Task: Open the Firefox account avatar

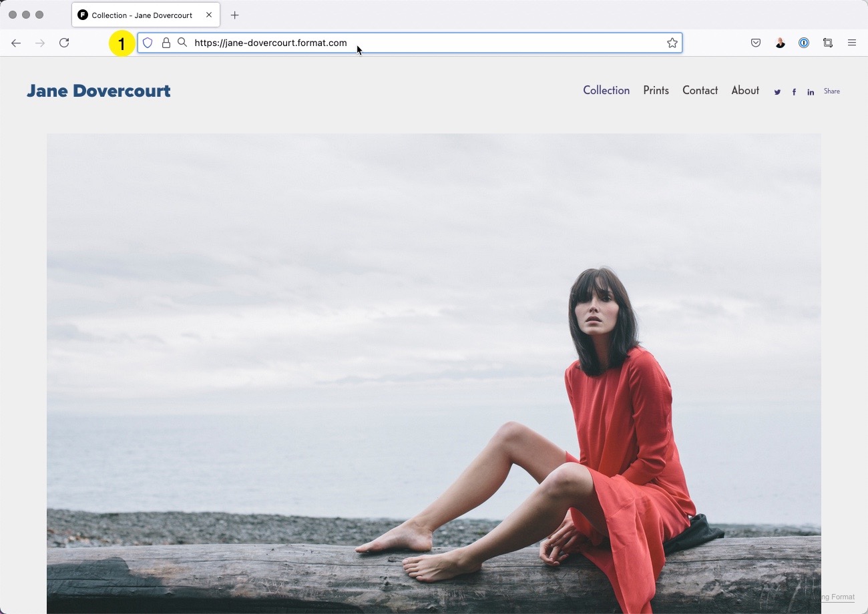Action: 780,42
